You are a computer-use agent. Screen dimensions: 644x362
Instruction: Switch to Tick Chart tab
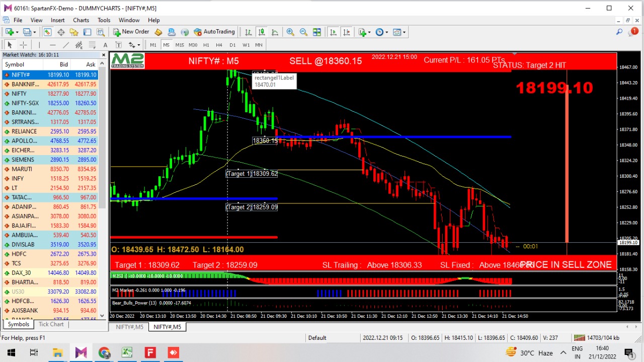[x=51, y=324]
